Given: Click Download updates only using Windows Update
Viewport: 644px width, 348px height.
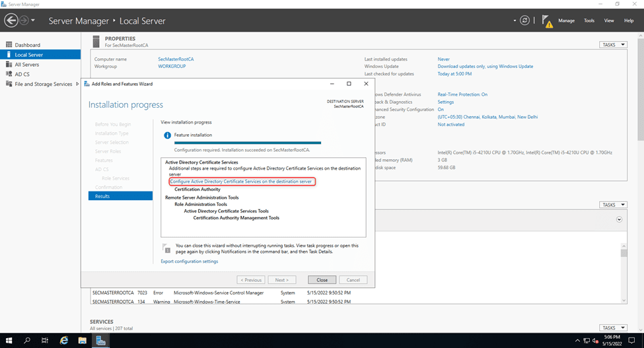Looking at the screenshot, I should point(485,67).
